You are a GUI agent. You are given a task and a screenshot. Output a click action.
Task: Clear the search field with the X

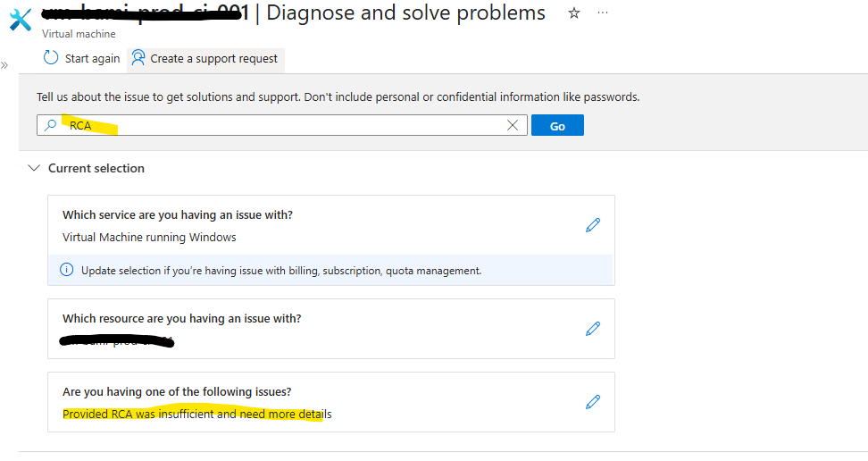click(x=513, y=125)
